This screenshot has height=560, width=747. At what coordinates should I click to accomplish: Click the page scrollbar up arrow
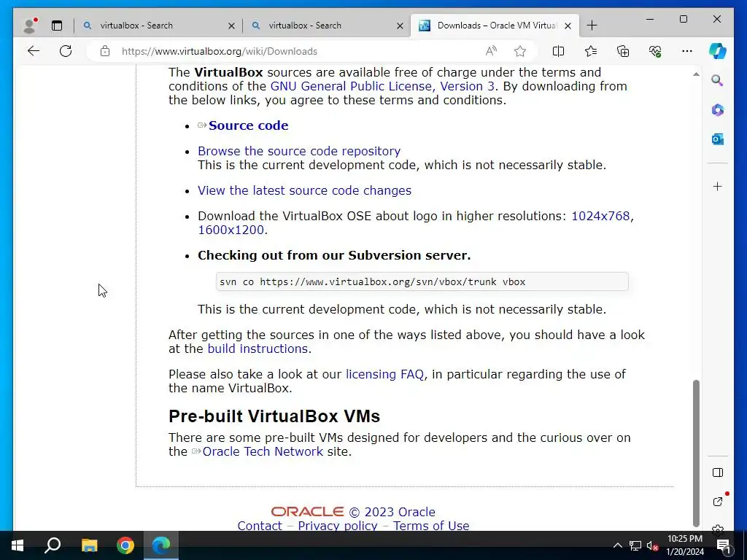tap(696, 74)
